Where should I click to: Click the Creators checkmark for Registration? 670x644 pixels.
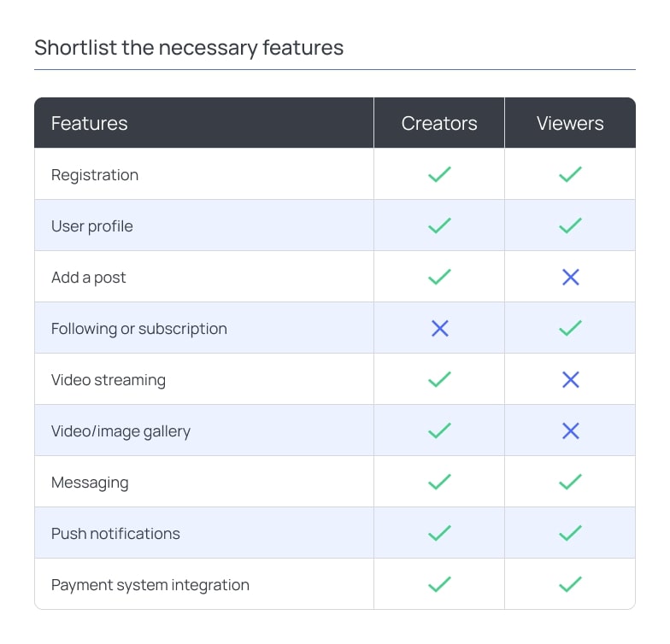pyautogui.click(x=439, y=174)
